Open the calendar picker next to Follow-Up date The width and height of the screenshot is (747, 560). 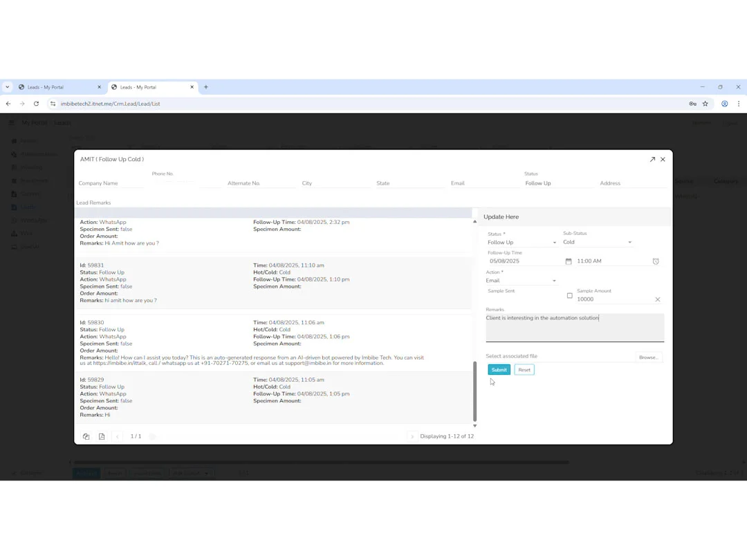pos(568,261)
